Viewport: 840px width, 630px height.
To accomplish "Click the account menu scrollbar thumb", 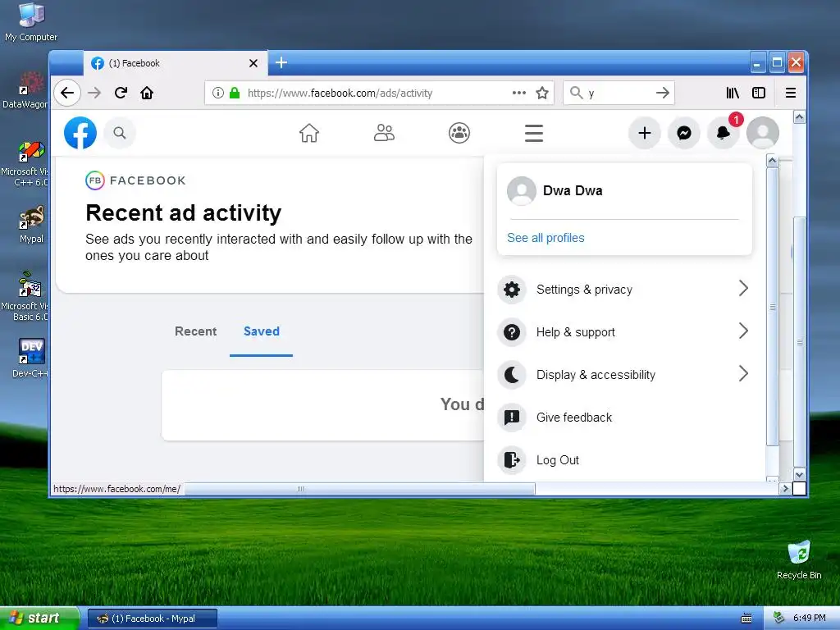I will (x=772, y=307).
